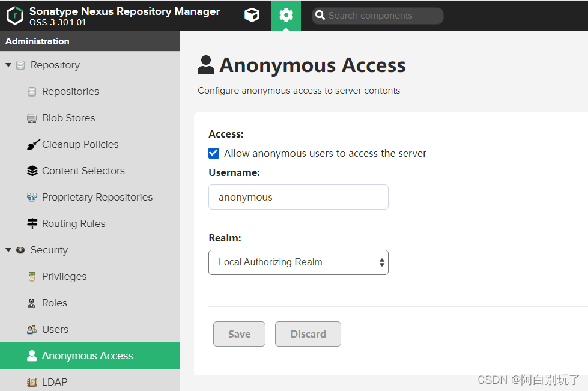588x391 pixels.
Task: Select the Routing Rules icon
Action: click(x=31, y=223)
